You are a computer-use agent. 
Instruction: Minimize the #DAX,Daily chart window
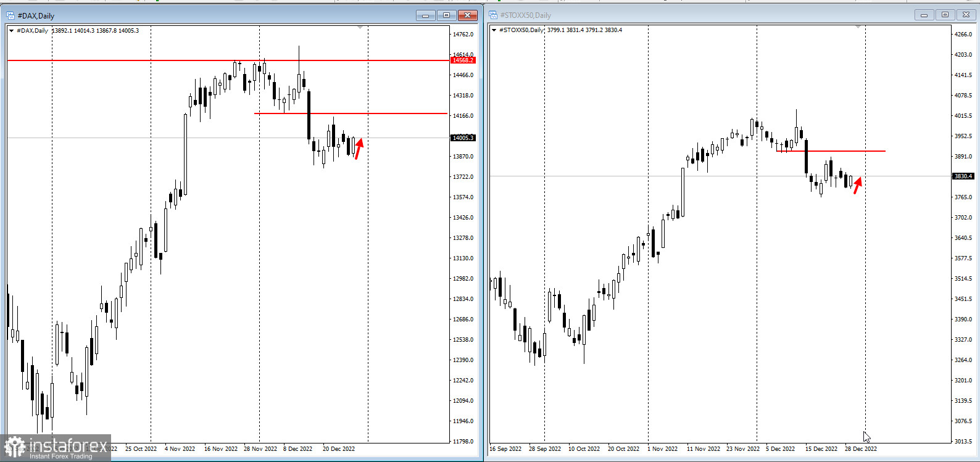click(425, 15)
